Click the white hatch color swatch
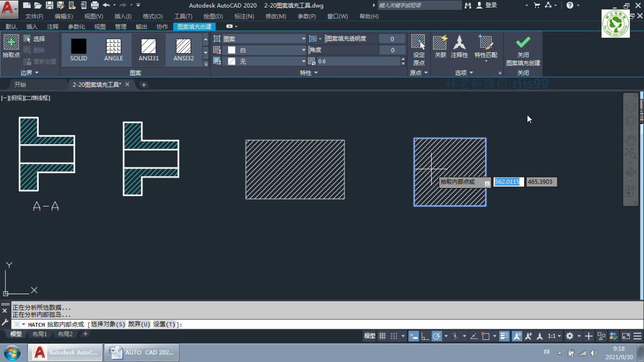This screenshot has height=362, width=644. click(x=231, y=50)
